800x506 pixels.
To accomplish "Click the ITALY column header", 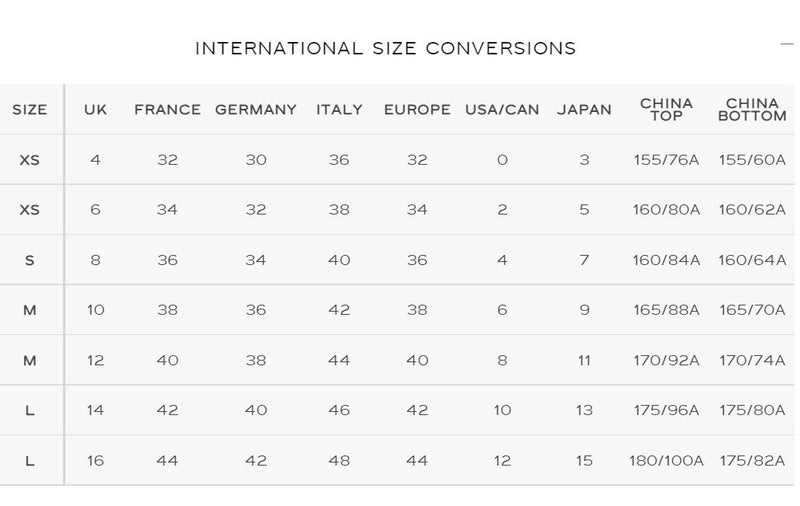I will pos(339,110).
